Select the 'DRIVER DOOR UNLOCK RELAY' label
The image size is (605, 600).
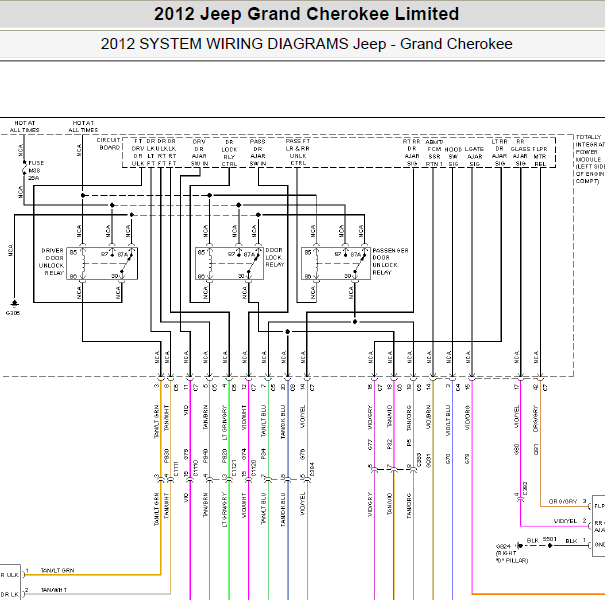(51, 262)
